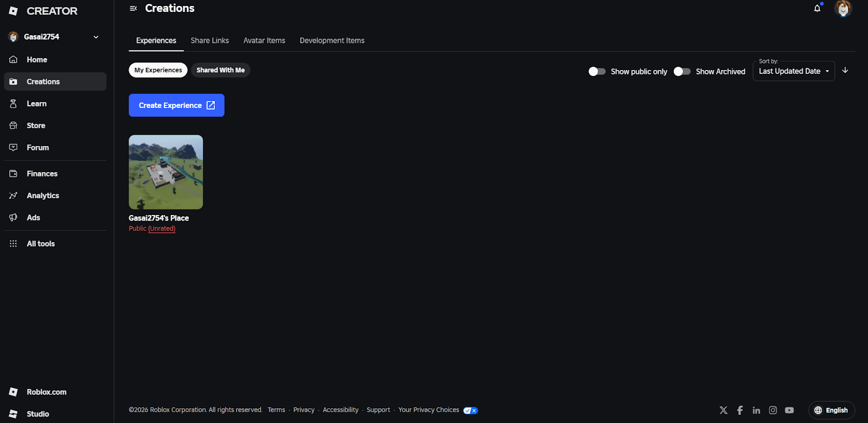Open the English language selector
Image resolution: width=868 pixels, height=423 pixels.
pyautogui.click(x=831, y=410)
